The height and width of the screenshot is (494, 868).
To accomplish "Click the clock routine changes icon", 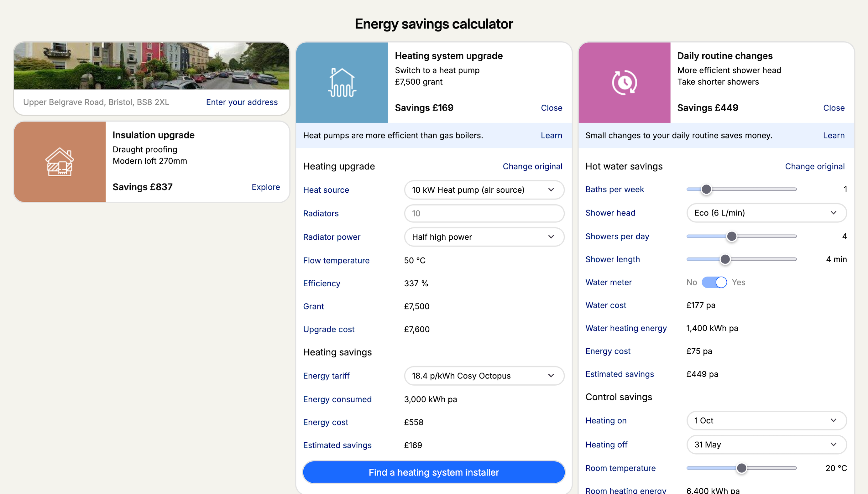I will click(x=624, y=82).
